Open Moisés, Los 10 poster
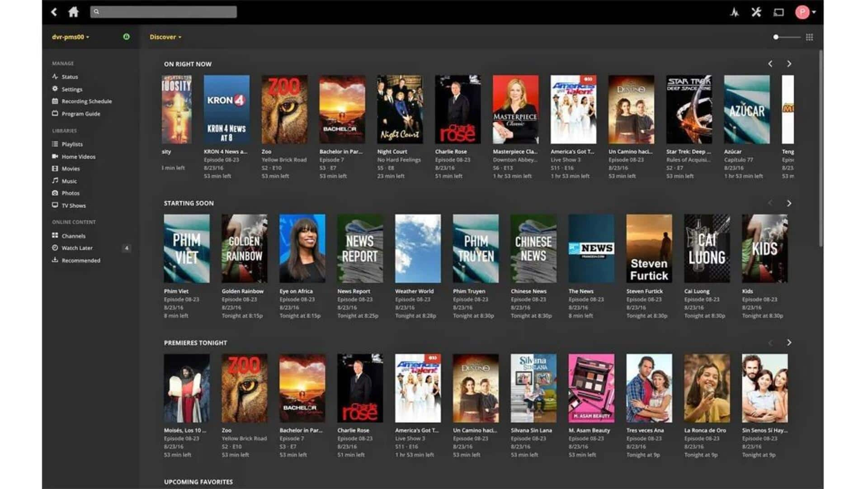 (187, 388)
